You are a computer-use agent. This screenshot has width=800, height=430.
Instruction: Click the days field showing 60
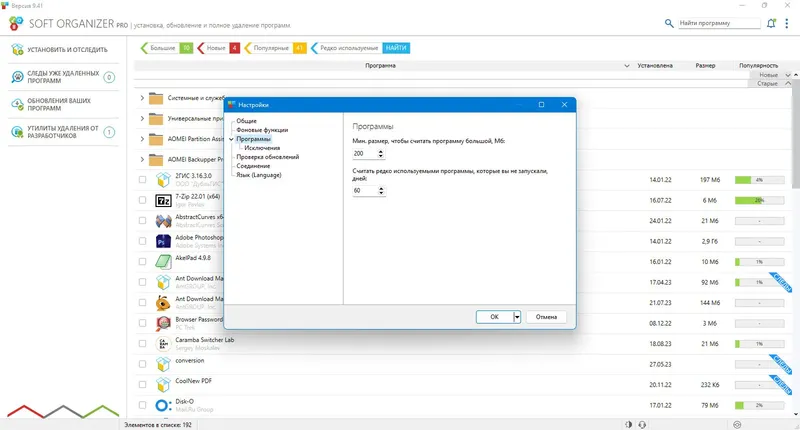pyautogui.click(x=365, y=191)
